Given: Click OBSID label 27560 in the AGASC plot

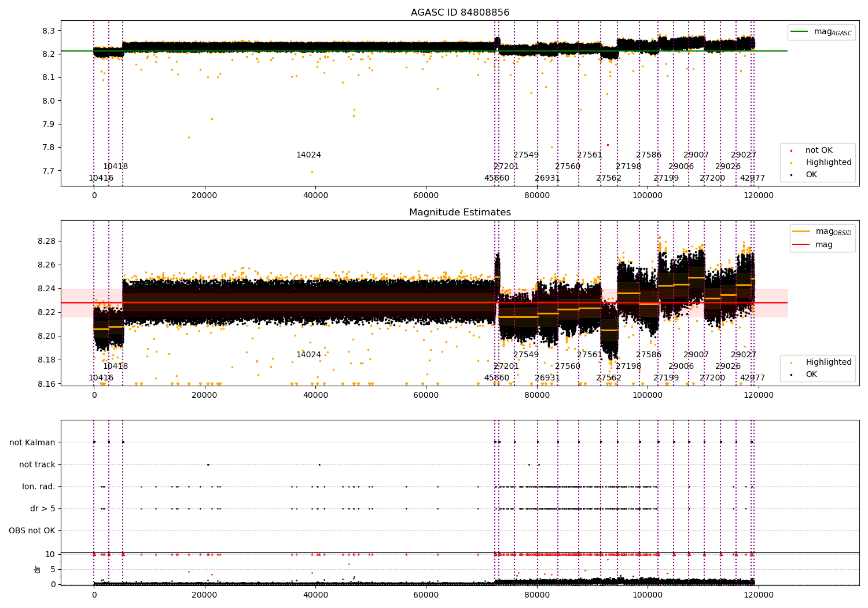Looking at the screenshot, I should click(x=568, y=167).
